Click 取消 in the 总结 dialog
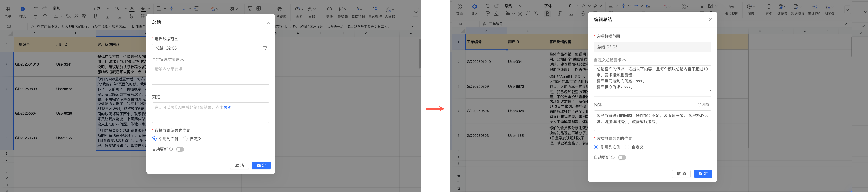Image resolution: width=868 pixels, height=192 pixels. click(x=239, y=165)
